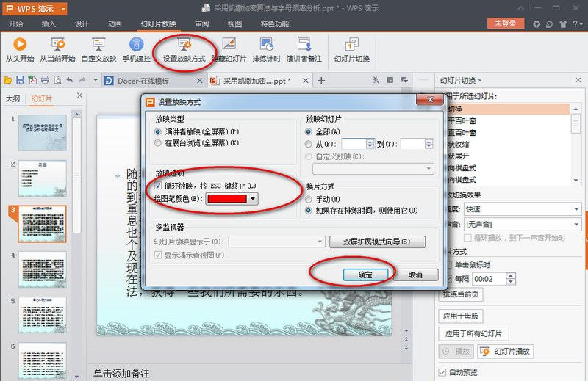The image size is (588, 381).
Task: Click the 从当前开始 slideshow icon
Action: [57, 45]
